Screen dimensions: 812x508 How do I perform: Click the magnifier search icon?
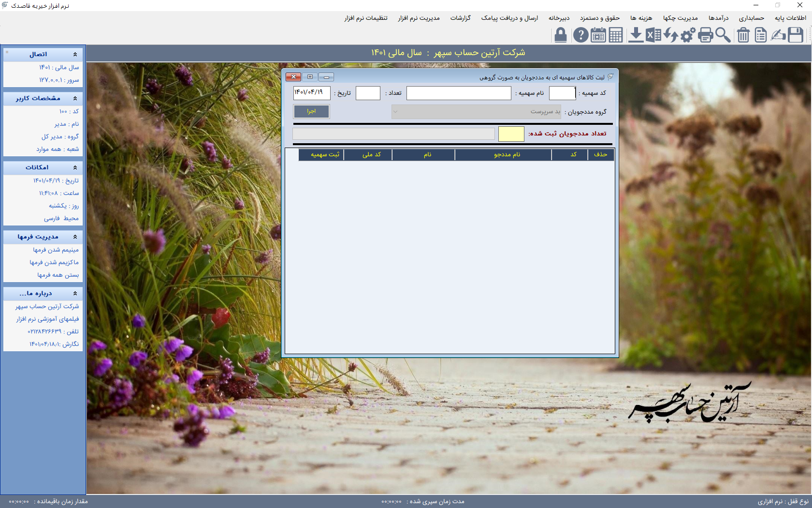coord(723,35)
